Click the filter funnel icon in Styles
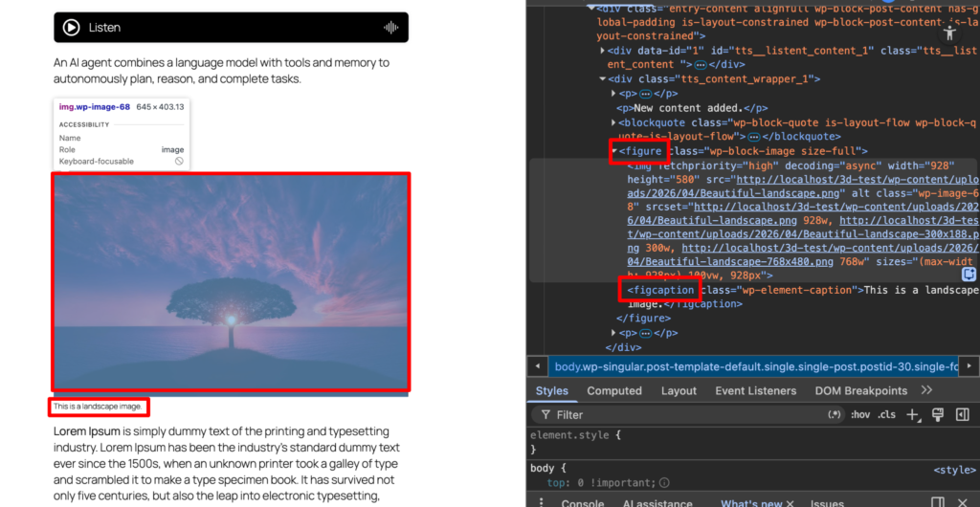The width and height of the screenshot is (980, 507). tap(546, 414)
